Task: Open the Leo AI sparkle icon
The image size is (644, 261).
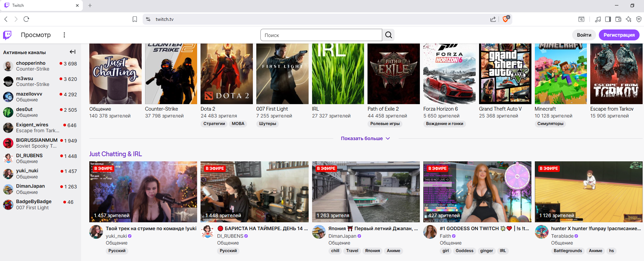Action: click(x=629, y=19)
